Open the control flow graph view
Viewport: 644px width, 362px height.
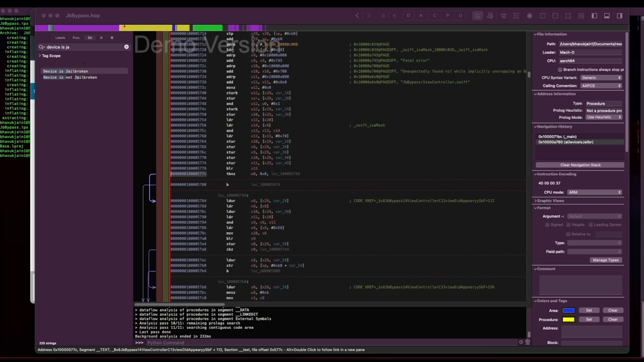[x=491, y=16]
